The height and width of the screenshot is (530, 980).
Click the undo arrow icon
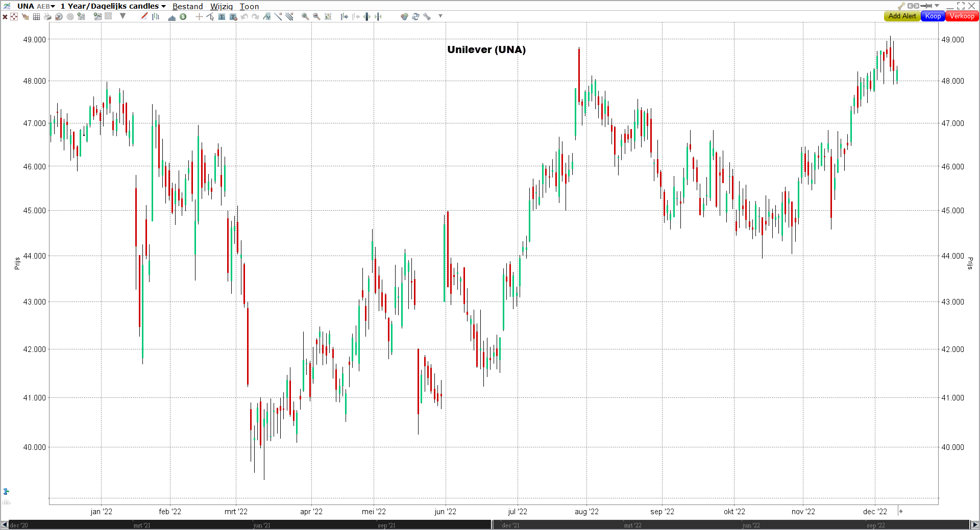(x=244, y=16)
